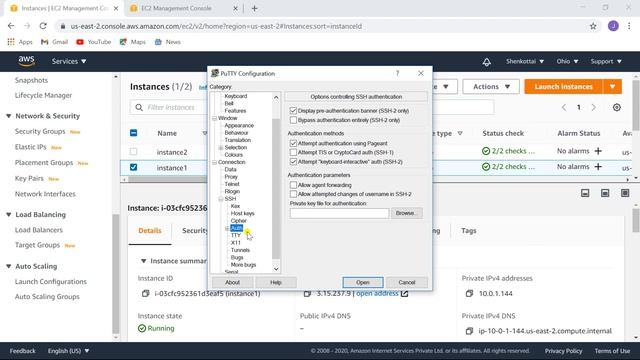Collapse the Load Balancing section
This screenshot has width=640, height=360.
[x=9, y=215]
